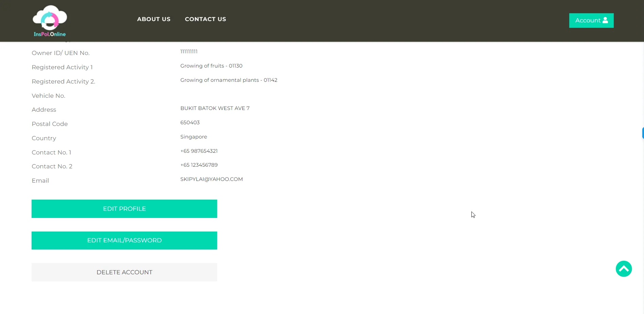Image resolution: width=644 pixels, height=314 pixels.
Task: Click the Registered Activity 2. label
Action: click(63, 81)
